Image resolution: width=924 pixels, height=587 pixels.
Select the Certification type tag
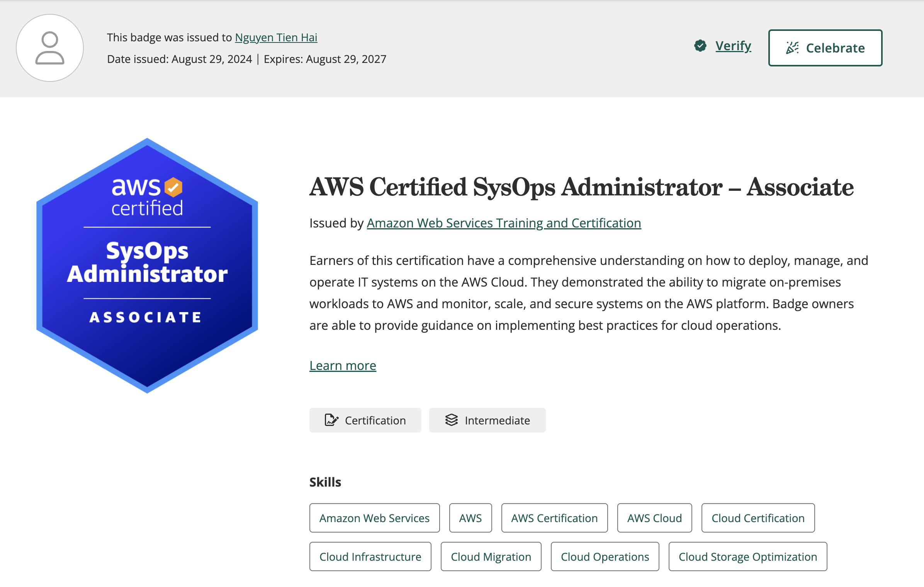click(365, 420)
